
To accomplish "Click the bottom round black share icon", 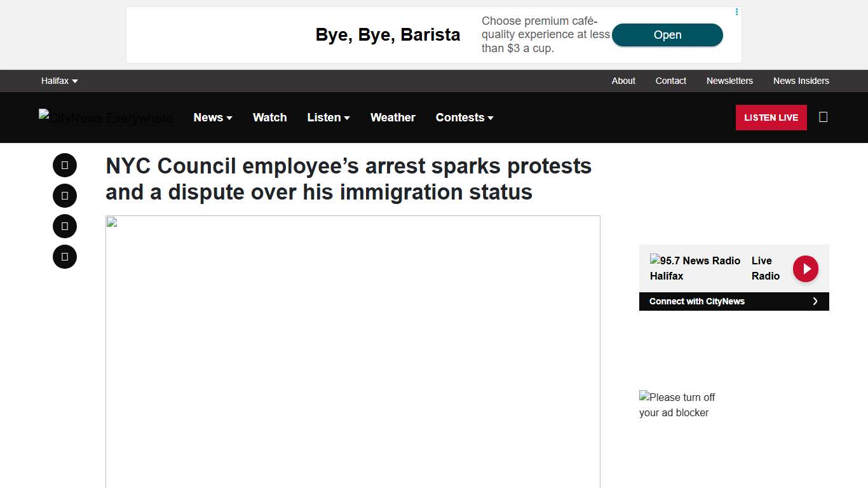I will [65, 257].
